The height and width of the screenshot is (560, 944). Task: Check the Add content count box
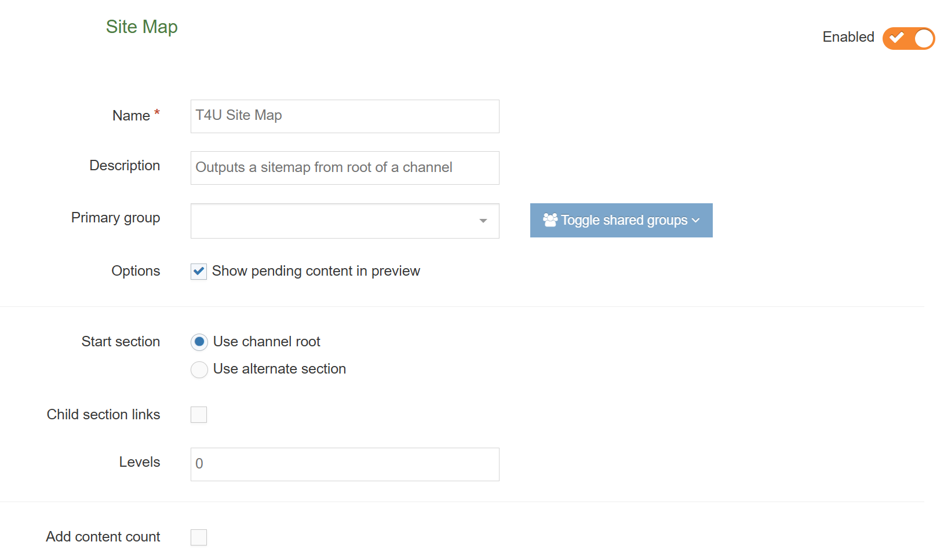[x=199, y=537]
